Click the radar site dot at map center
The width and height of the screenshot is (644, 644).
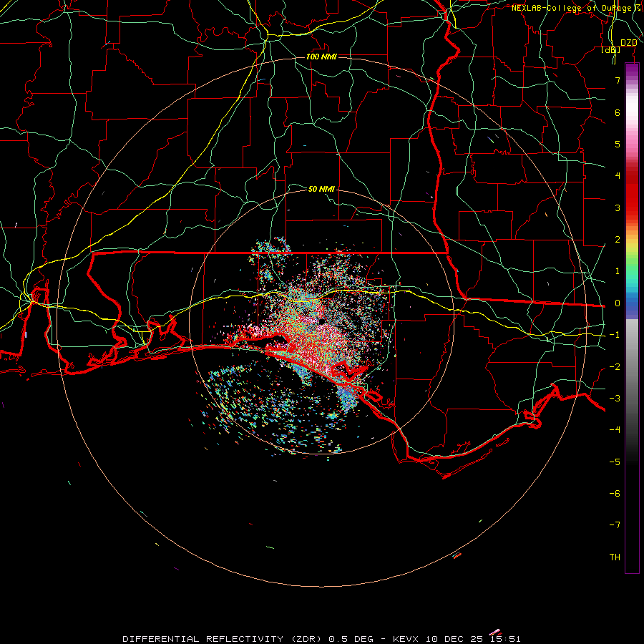pos(321,321)
